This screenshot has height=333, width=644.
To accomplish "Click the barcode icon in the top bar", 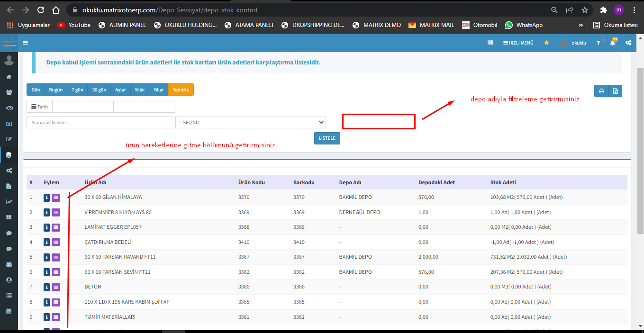I will 490,43.
